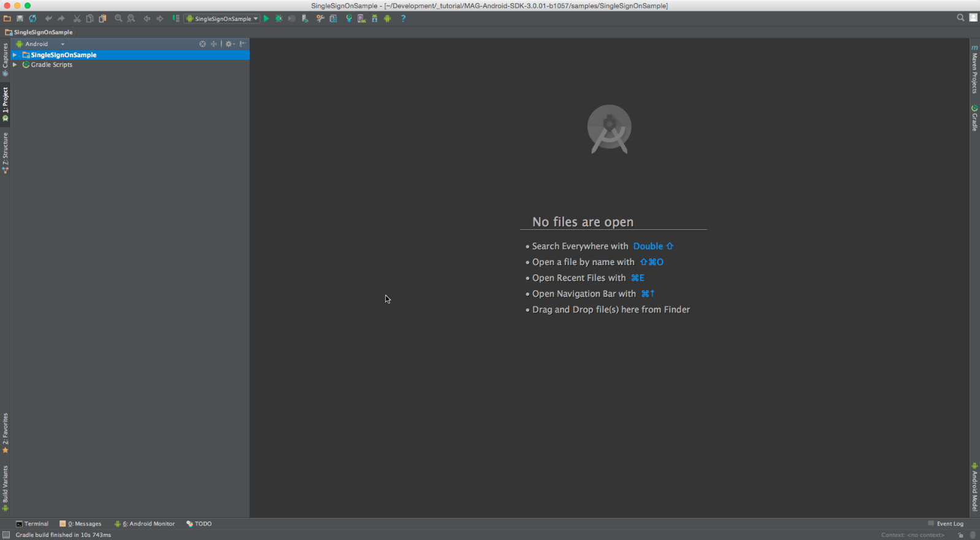The height and width of the screenshot is (540, 980).
Task: Open Project Structure wrench icon
Action: 320,18
